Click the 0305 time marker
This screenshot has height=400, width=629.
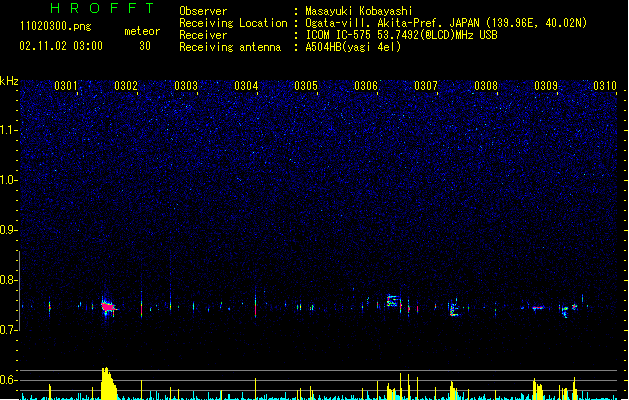point(306,86)
